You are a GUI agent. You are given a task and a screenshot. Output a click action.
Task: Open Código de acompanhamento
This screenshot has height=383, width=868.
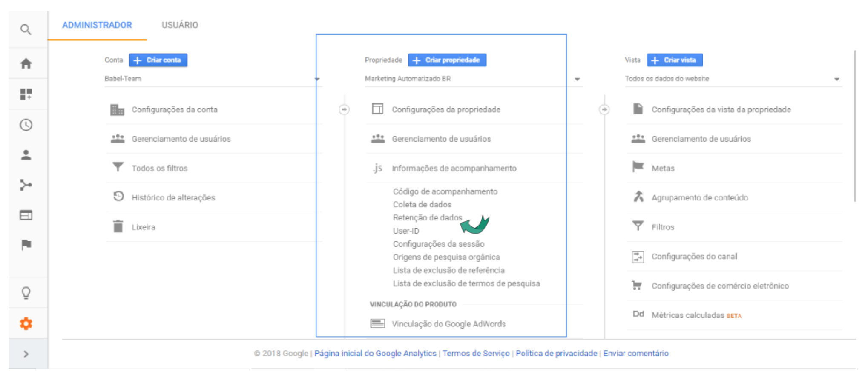(445, 191)
